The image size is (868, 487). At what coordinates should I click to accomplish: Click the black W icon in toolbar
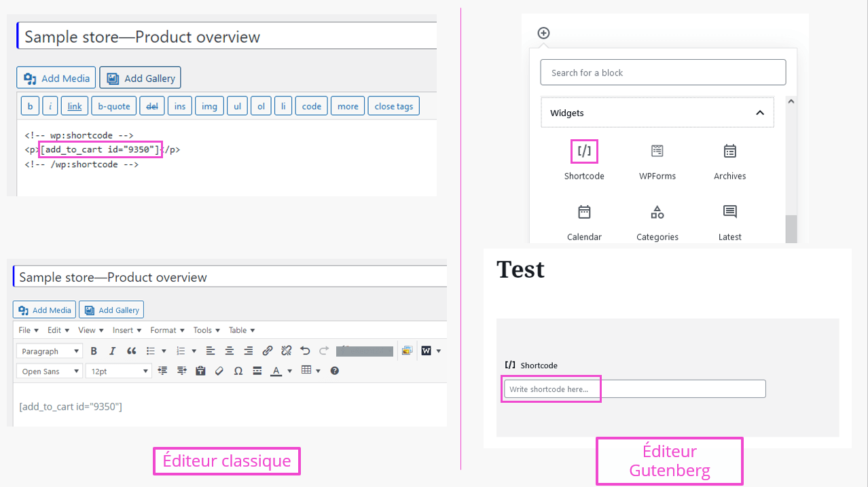click(427, 351)
